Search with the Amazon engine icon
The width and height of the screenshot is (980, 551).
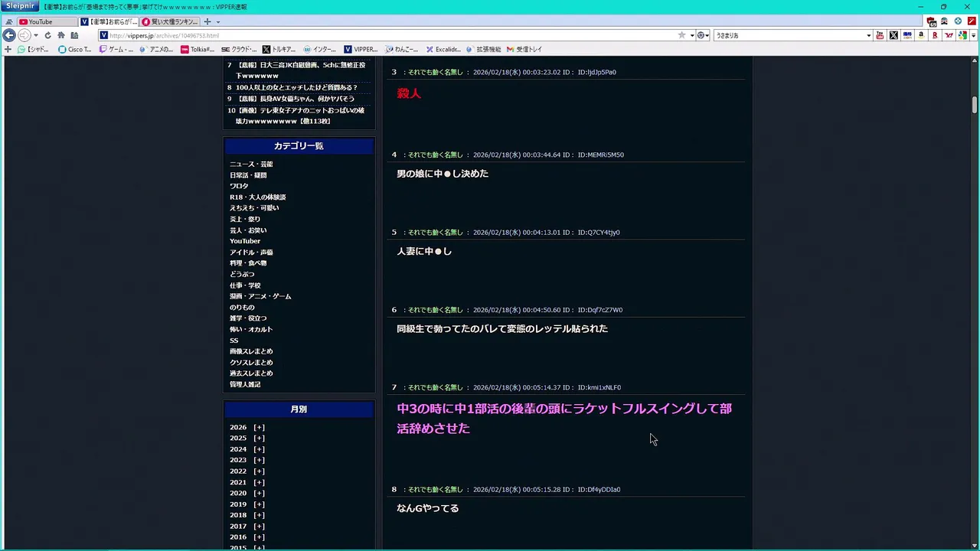click(921, 35)
